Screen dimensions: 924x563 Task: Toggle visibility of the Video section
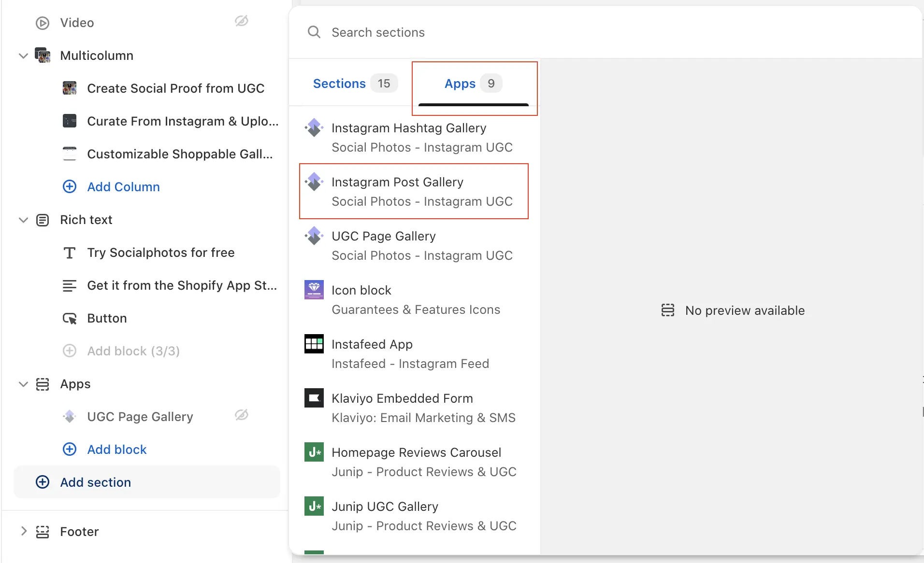242,21
